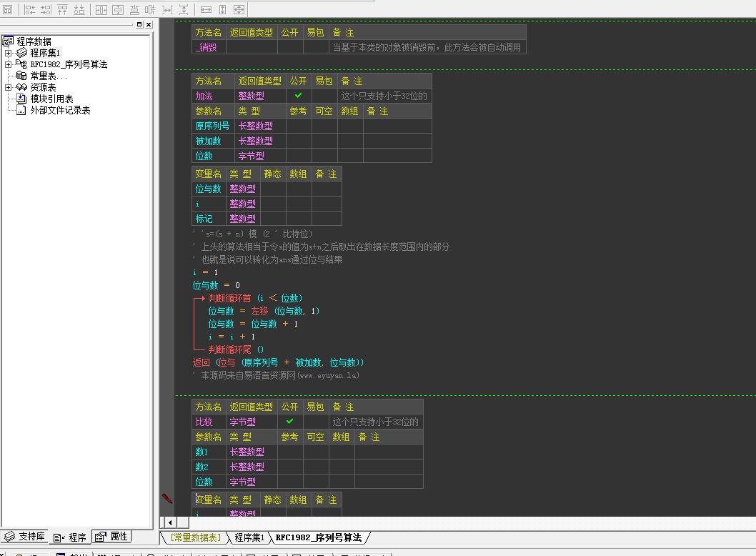756x556 pixels.
Task: Click the horizontal scrollbar left arrow
Action: pos(170,522)
